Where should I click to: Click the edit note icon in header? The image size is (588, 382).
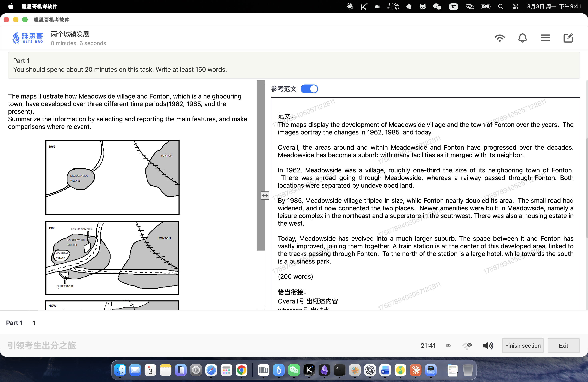pyautogui.click(x=568, y=38)
